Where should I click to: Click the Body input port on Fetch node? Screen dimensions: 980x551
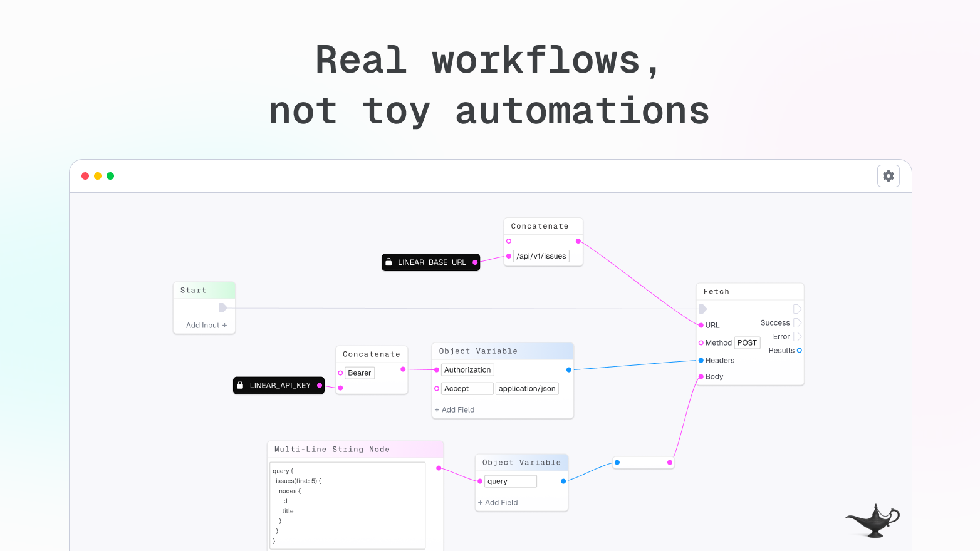point(700,376)
